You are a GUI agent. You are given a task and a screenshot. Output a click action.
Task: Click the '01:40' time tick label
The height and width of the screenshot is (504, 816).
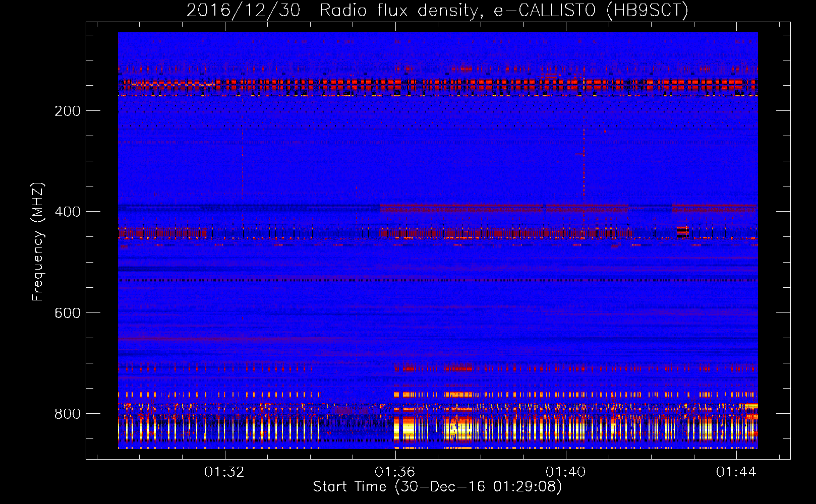(566, 472)
